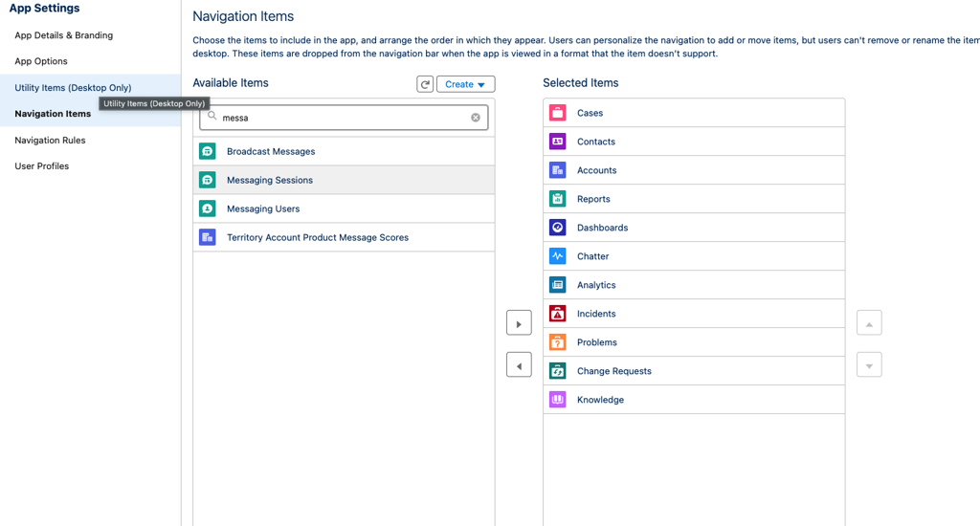Open the Create dropdown menu

(466, 84)
